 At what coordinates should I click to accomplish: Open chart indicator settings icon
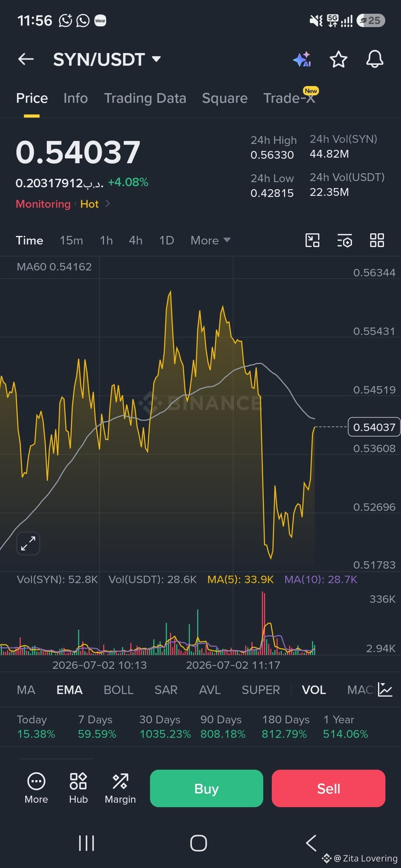[x=345, y=240]
